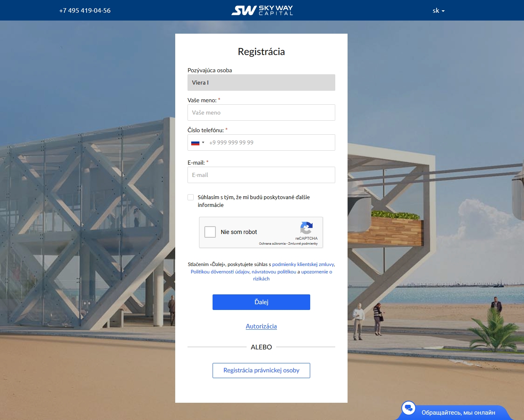The height and width of the screenshot is (420, 524).
Task: Open the chat bubble icon at bottom right
Action: coord(408,408)
